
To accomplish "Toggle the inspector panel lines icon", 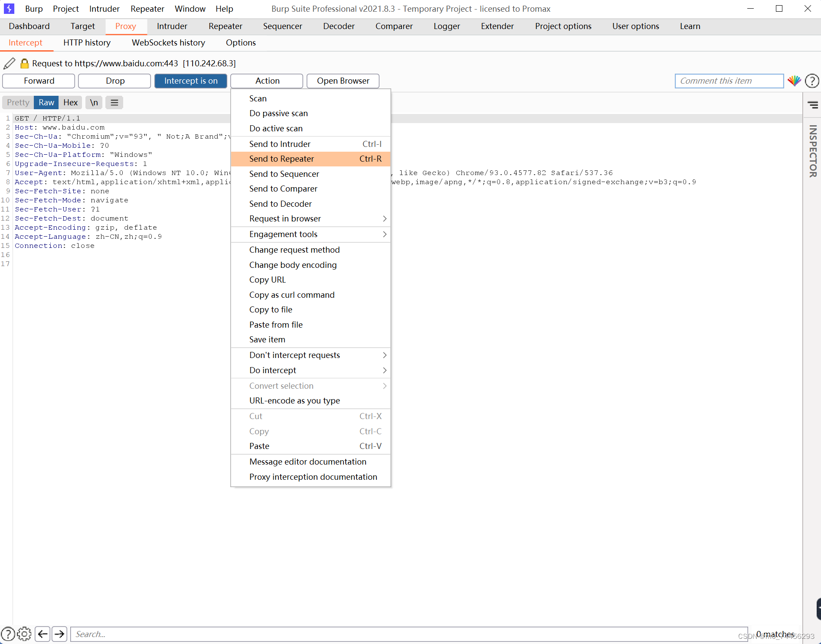I will 813,105.
